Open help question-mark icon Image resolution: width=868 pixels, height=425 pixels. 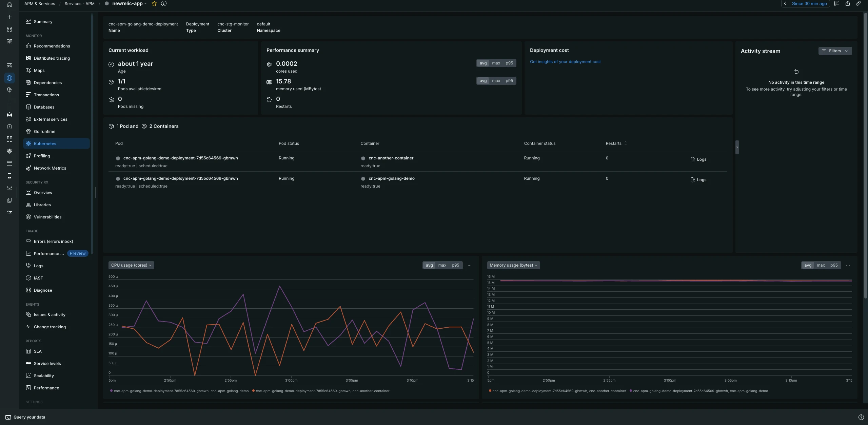(x=861, y=417)
